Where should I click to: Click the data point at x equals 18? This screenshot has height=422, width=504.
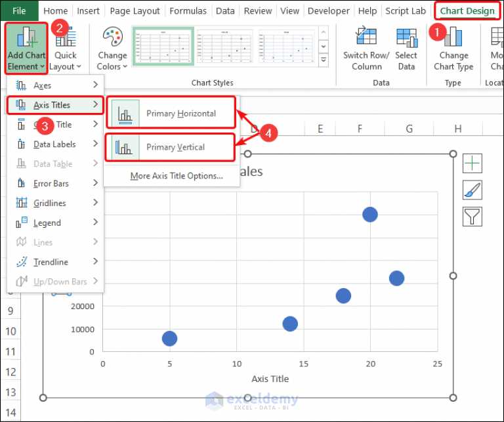point(343,296)
